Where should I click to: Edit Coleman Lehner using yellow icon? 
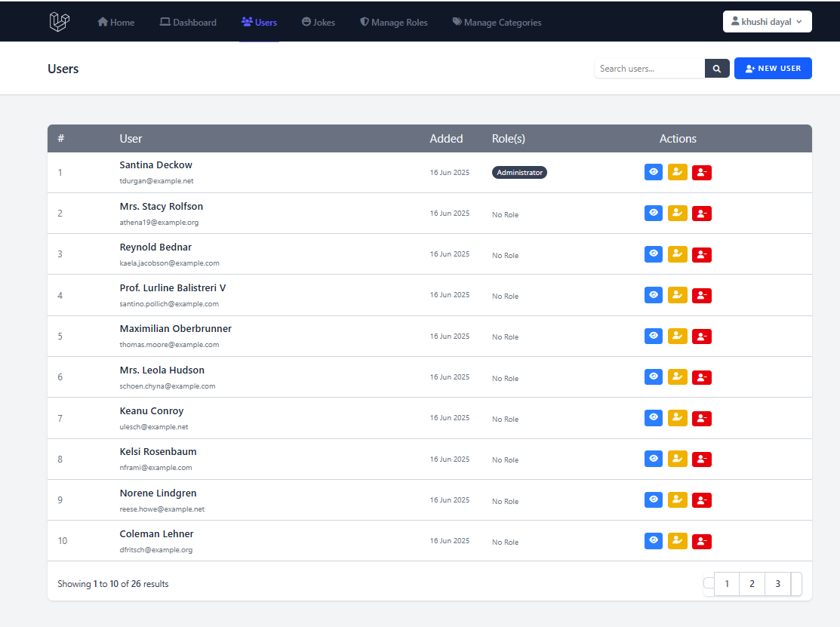pyautogui.click(x=678, y=541)
